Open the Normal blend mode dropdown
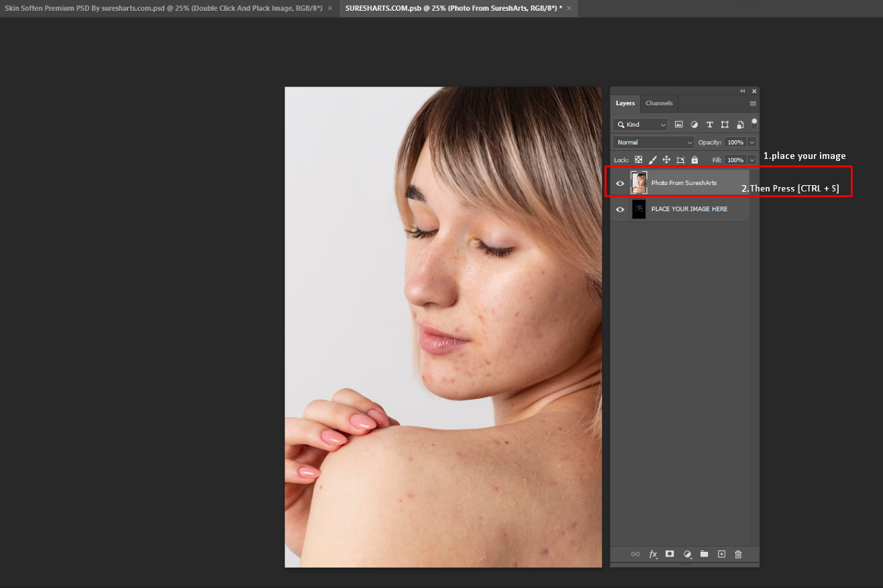The width and height of the screenshot is (883, 588). point(654,142)
